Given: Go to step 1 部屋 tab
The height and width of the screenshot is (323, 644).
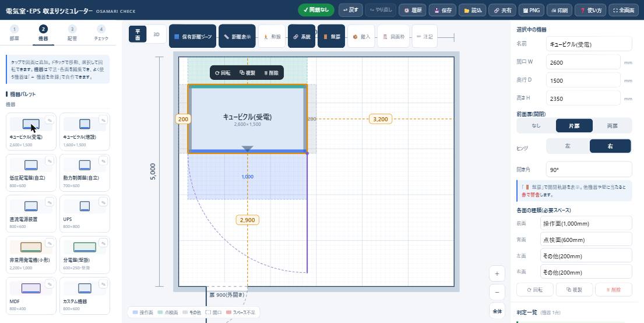Looking at the screenshot, I should pyautogui.click(x=15, y=33).
